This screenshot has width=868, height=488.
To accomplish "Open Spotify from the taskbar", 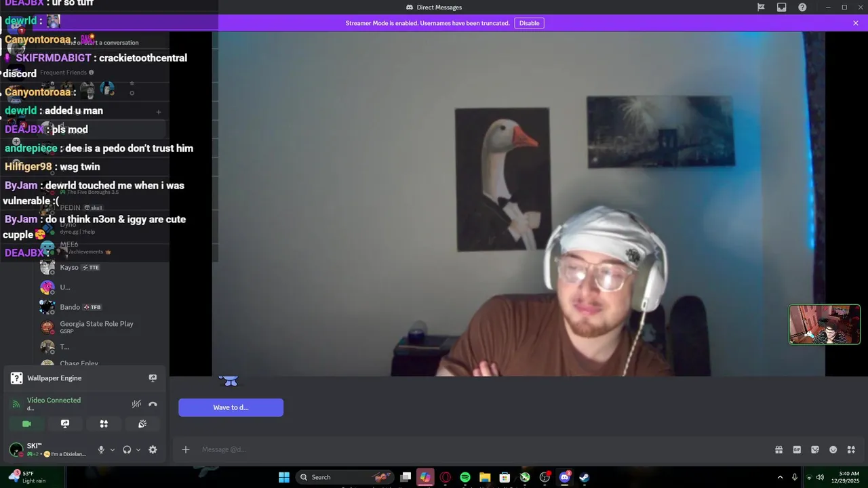I will click(x=465, y=477).
